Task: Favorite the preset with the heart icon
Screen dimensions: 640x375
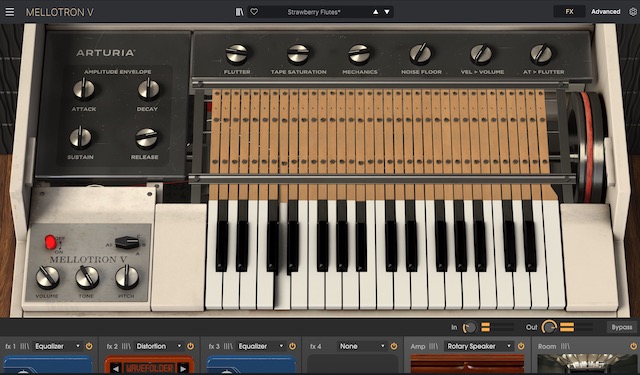Action: tap(254, 12)
